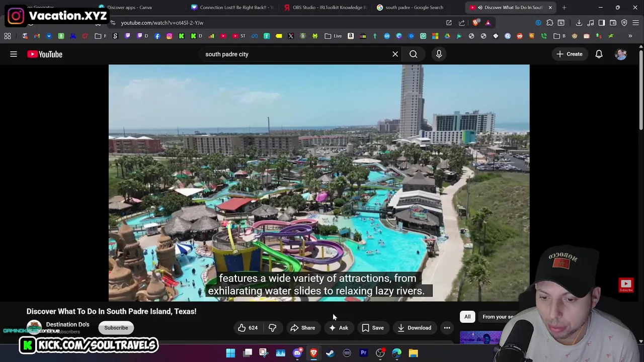This screenshot has height=362, width=644.
Task: Open the notifications bell
Action: click(599, 54)
